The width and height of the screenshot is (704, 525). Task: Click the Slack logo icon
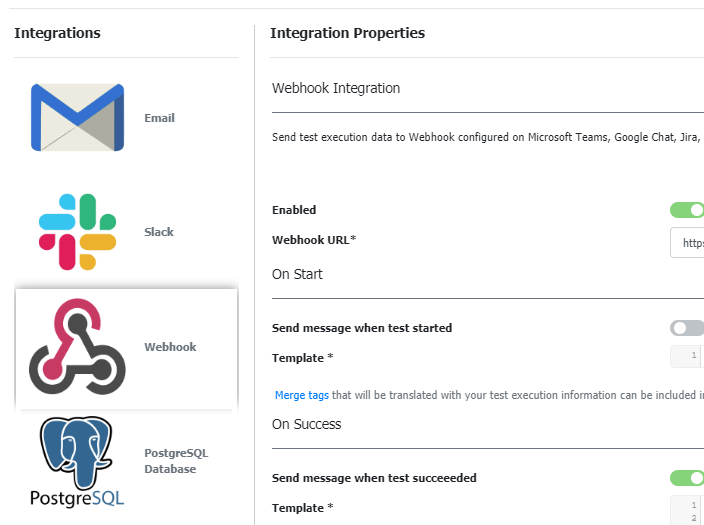pos(77,232)
